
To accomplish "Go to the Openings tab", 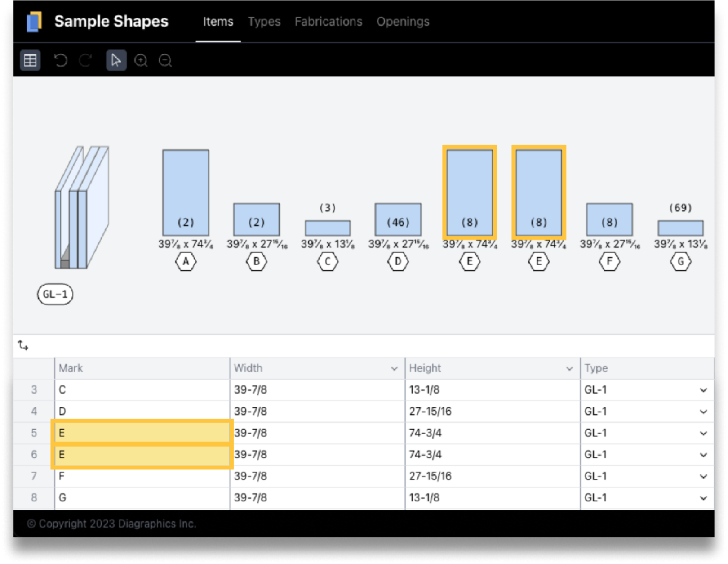I will point(403,22).
